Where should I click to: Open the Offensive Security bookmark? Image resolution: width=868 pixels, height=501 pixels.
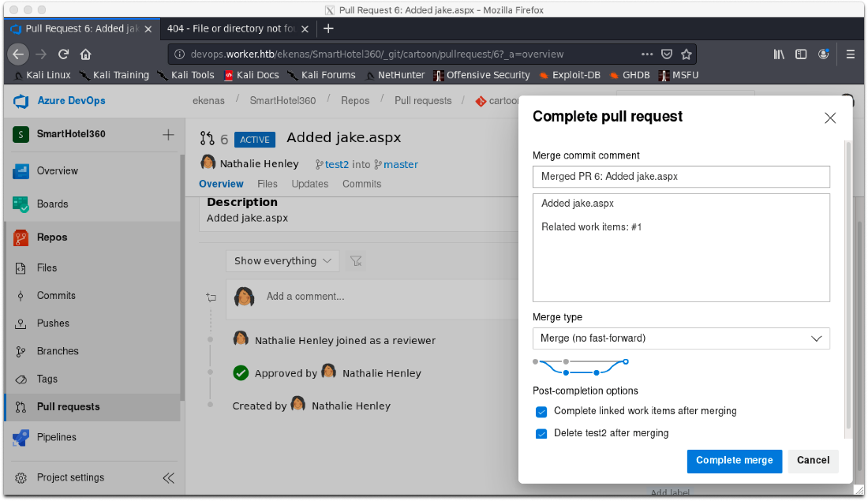(x=481, y=75)
